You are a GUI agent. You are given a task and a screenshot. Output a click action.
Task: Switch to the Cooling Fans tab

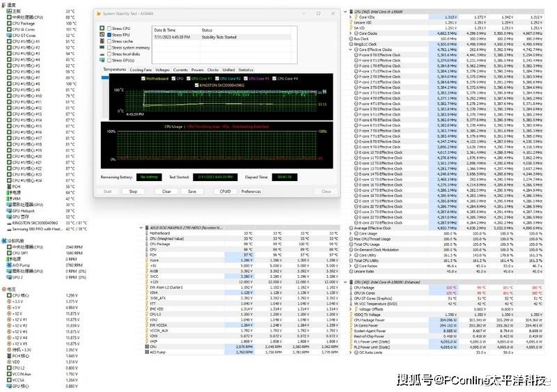coord(141,70)
